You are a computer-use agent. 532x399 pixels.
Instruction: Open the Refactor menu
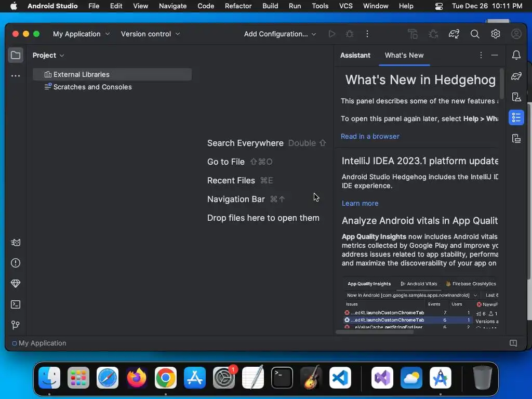point(238,6)
